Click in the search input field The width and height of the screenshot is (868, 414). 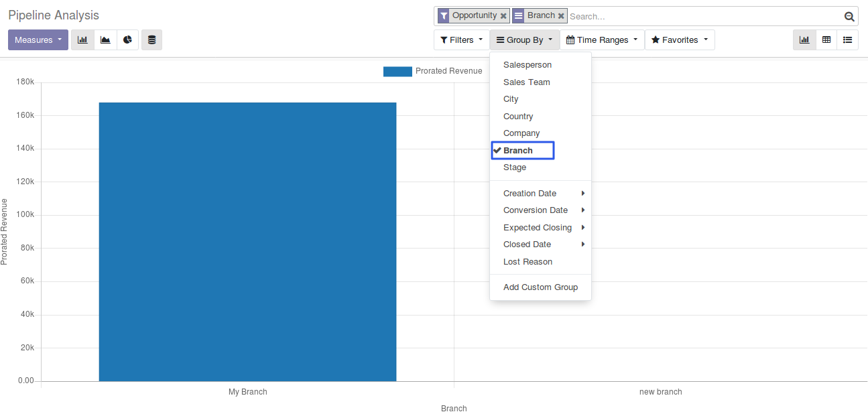[704, 17]
